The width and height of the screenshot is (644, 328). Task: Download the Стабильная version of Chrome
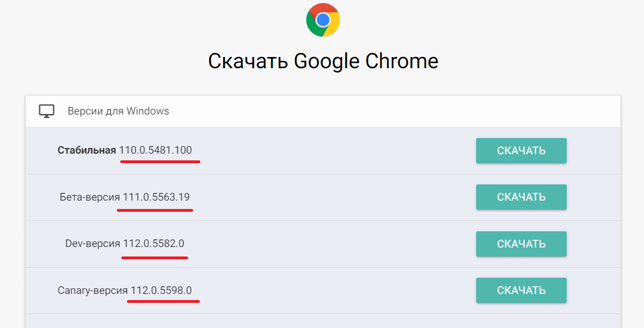(521, 151)
